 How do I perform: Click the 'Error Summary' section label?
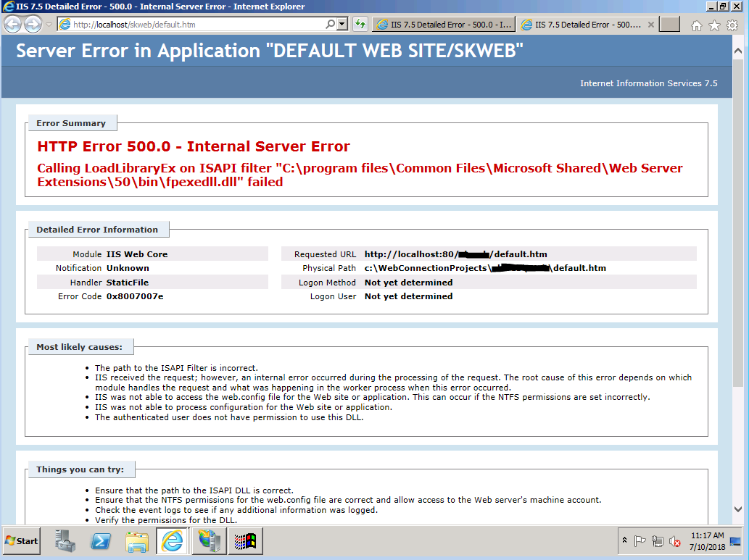(x=71, y=123)
